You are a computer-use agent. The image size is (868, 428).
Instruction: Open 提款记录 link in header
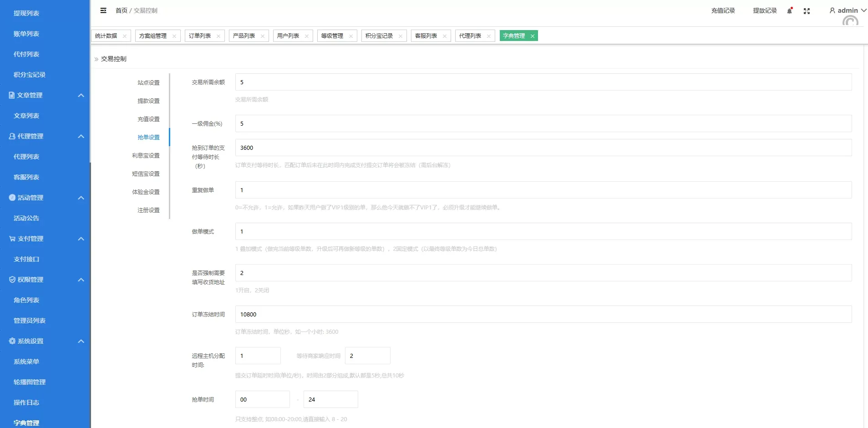coord(765,10)
